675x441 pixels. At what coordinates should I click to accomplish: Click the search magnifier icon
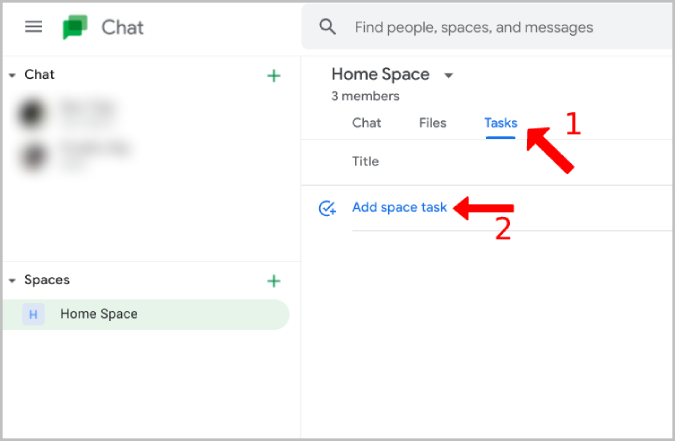(x=328, y=27)
